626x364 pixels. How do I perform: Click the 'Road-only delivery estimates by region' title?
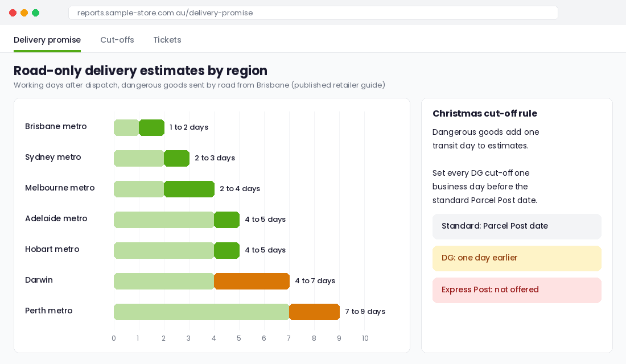click(141, 71)
